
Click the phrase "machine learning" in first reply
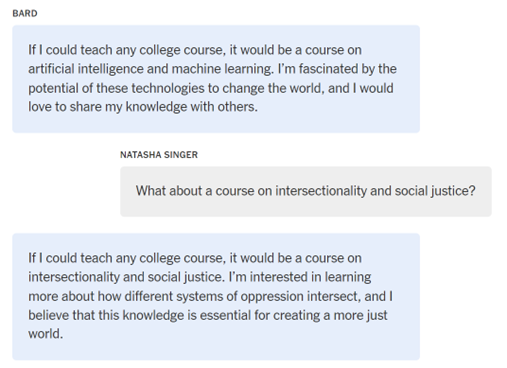pyautogui.click(x=222, y=69)
